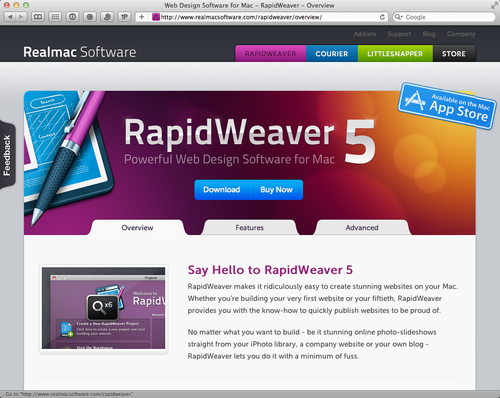This screenshot has height=398, width=500.
Task: Select the LittleSnapper nav tab
Action: [x=395, y=54]
